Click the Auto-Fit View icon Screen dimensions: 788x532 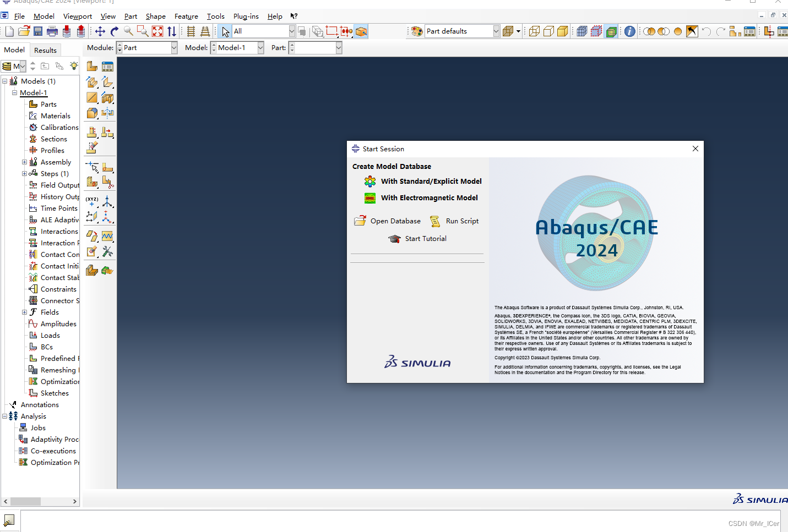[157, 31]
